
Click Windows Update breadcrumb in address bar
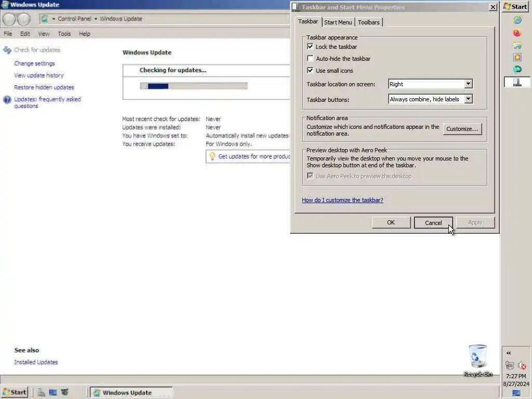click(121, 19)
